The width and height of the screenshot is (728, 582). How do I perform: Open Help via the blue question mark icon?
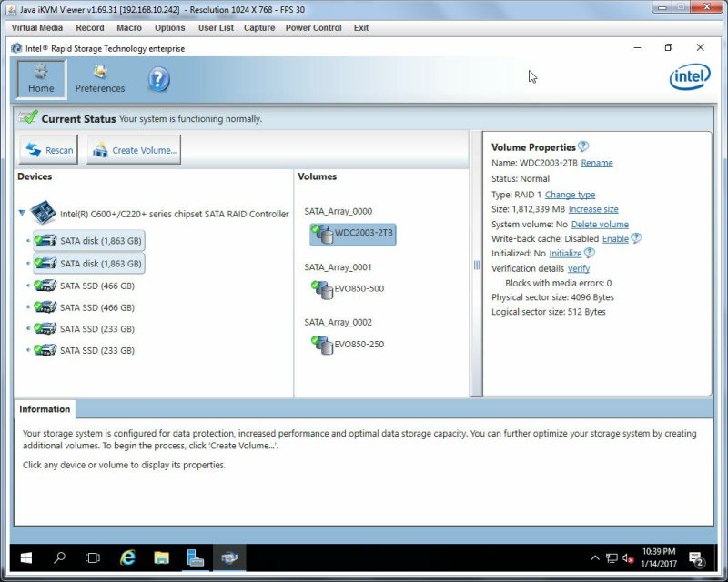pyautogui.click(x=158, y=79)
